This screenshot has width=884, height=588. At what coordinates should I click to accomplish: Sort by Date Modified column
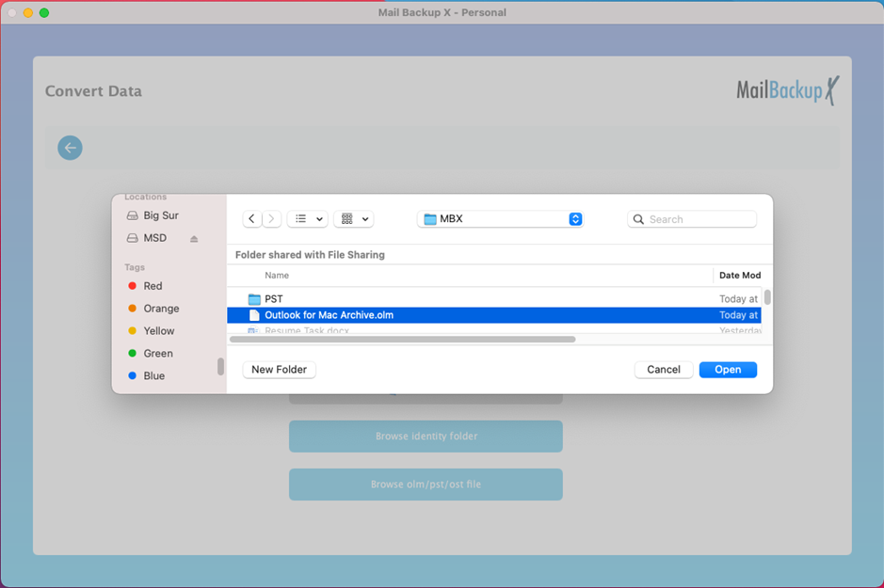pyautogui.click(x=740, y=275)
